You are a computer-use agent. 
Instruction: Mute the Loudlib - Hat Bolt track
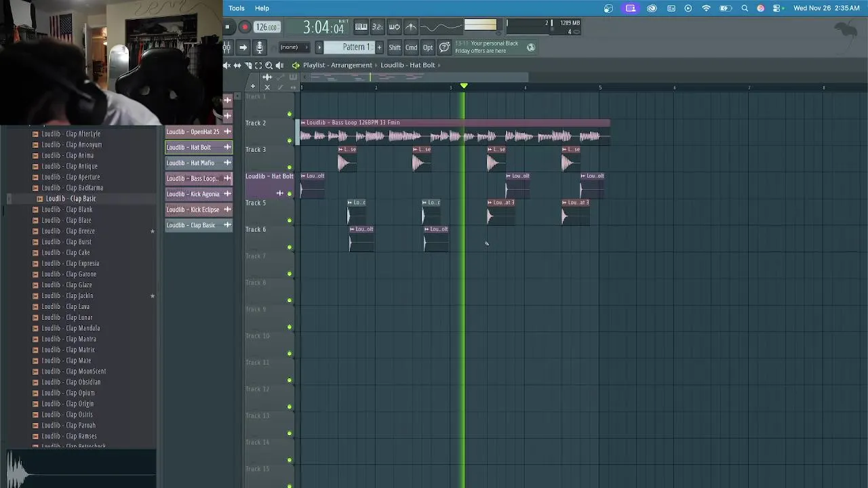[x=290, y=194]
